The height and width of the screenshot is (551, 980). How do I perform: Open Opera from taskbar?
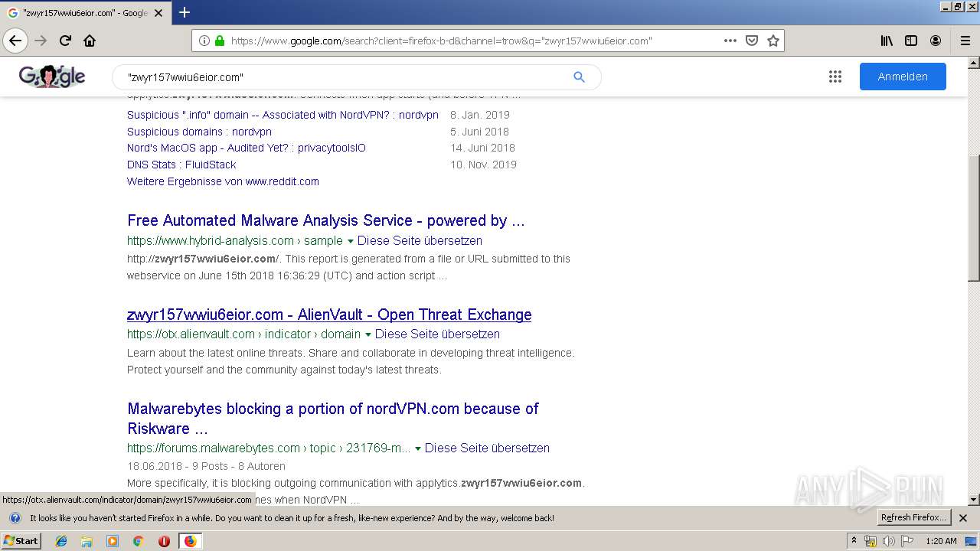click(164, 541)
